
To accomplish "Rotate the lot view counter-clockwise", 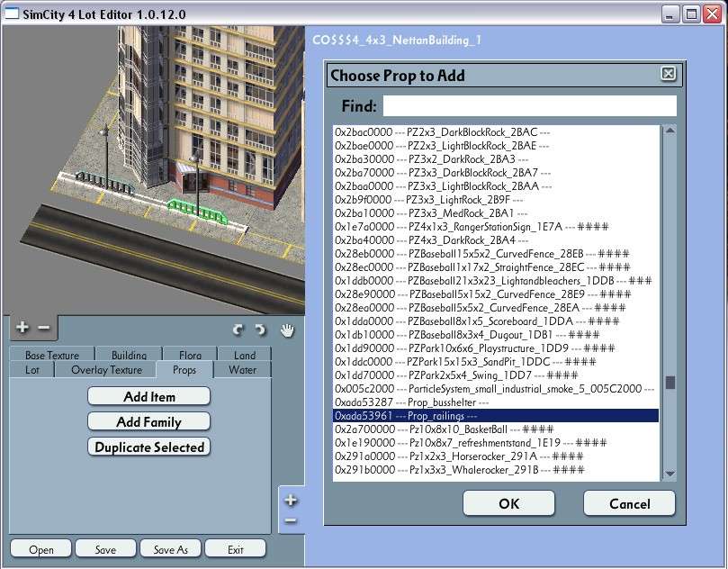I will click(238, 330).
